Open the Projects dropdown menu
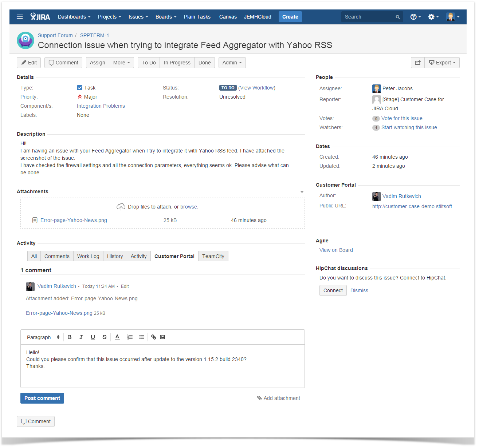Viewport: 479px width, 448px height. click(x=110, y=17)
